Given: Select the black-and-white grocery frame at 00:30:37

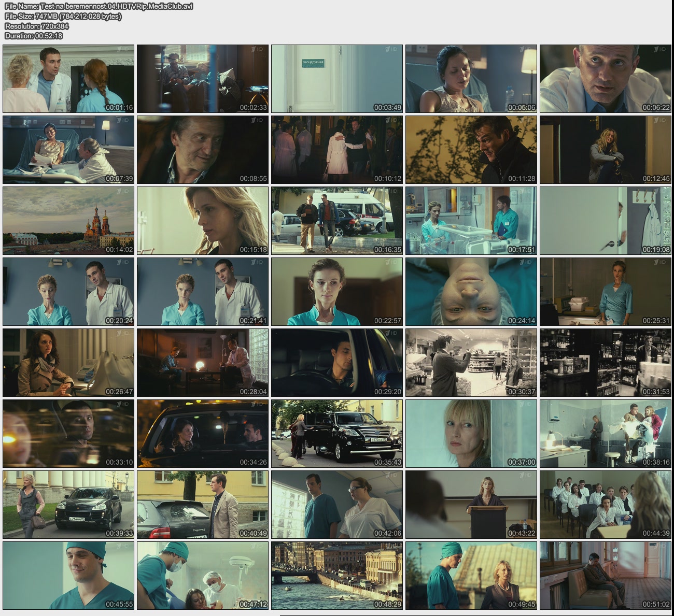Looking at the screenshot, I should coord(471,363).
